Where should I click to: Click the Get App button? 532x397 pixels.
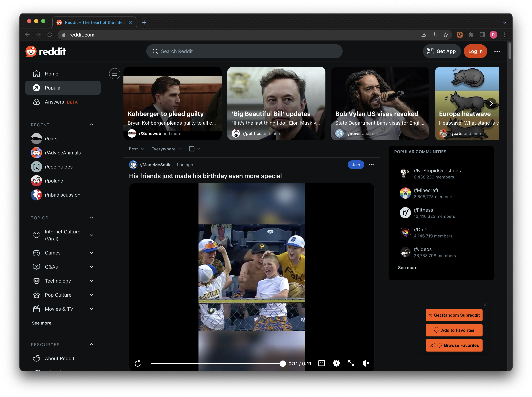click(x=442, y=51)
